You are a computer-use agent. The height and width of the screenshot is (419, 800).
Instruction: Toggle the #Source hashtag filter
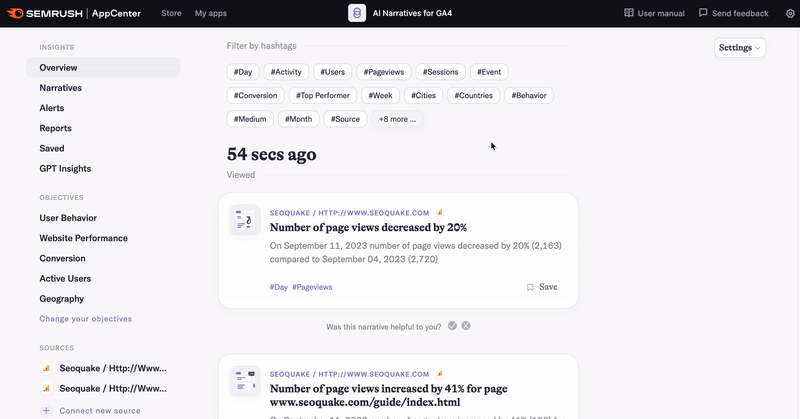[x=345, y=119]
